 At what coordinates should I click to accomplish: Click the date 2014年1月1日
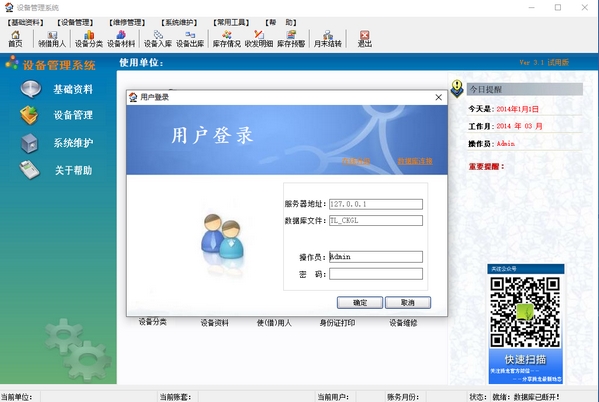click(517, 109)
